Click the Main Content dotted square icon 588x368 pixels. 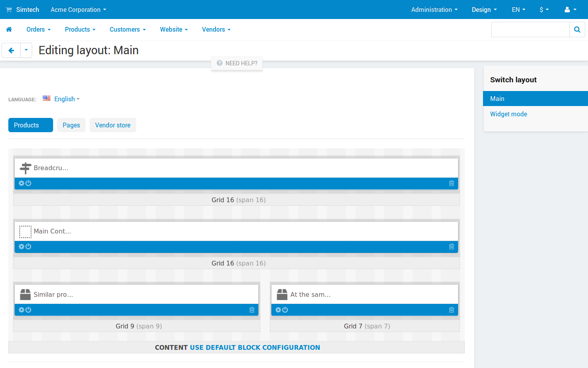(x=25, y=231)
